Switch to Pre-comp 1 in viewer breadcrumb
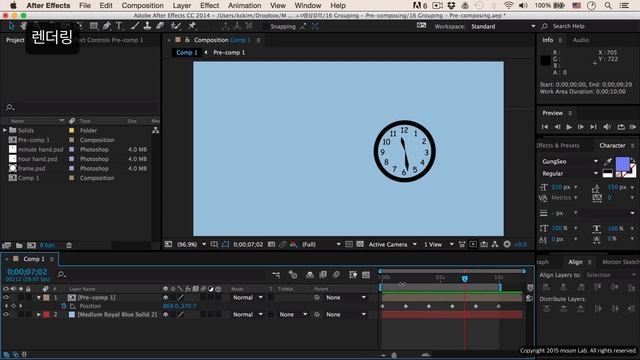This screenshot has width=640, height=360. click(229, 53)
